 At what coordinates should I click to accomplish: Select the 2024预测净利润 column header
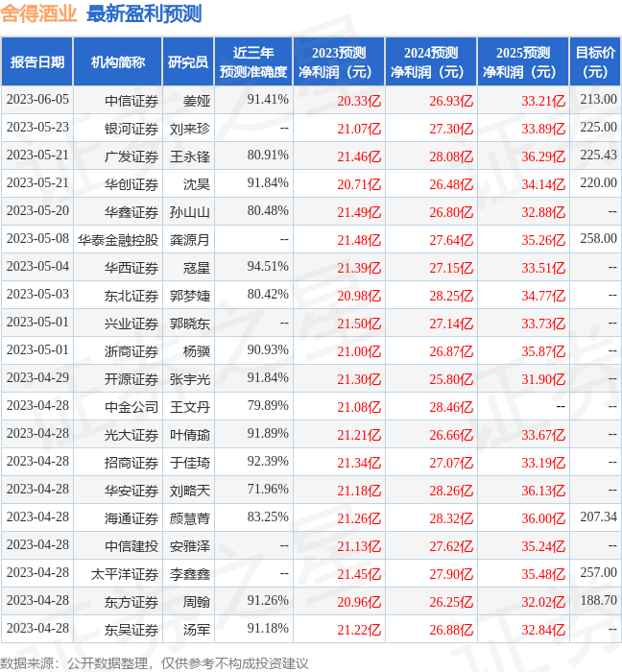pyautogui.click(x=431, y=62)
